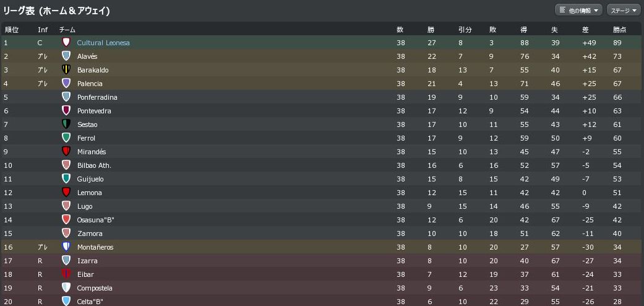This screenshot has width=644, height=306.
Task: Open the 他の情報 dropdown menu
Action: pos(578,10)
